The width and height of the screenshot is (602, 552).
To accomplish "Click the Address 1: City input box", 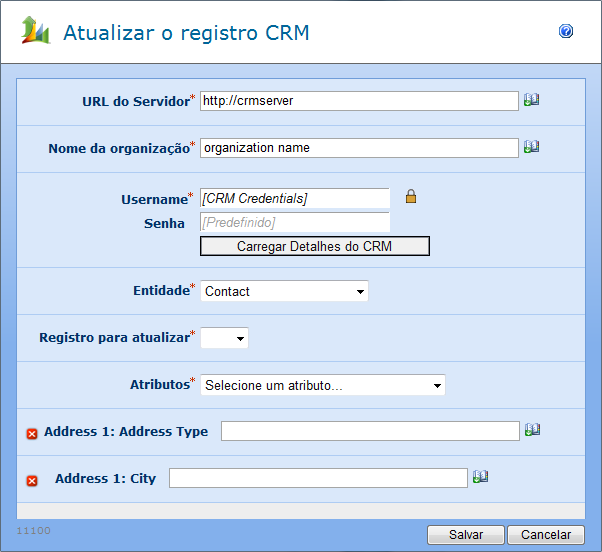I will tap(317, 478).
